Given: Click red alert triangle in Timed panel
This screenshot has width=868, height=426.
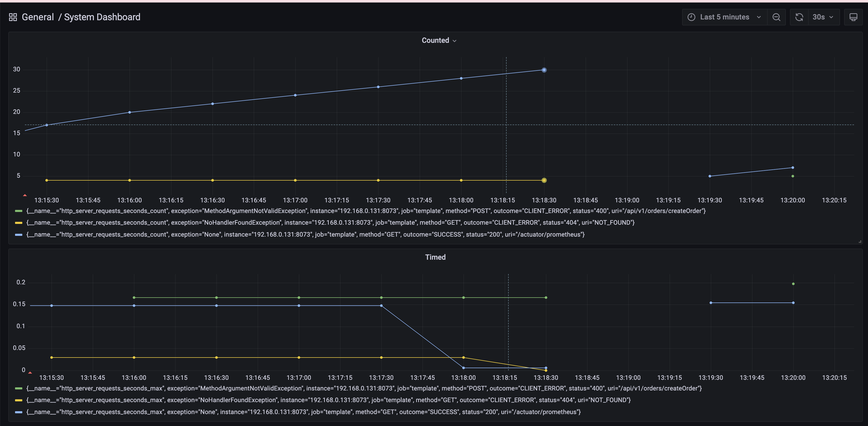Looking at the screenshot, I should 30,373.
